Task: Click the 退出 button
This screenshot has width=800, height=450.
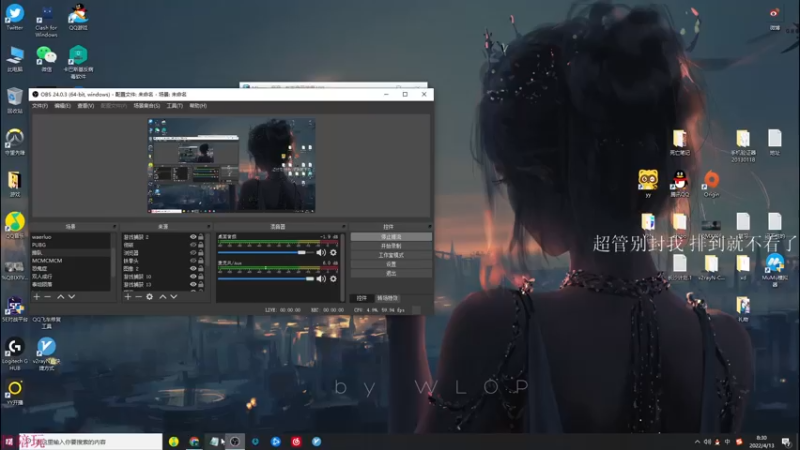Action: [391, 273]
